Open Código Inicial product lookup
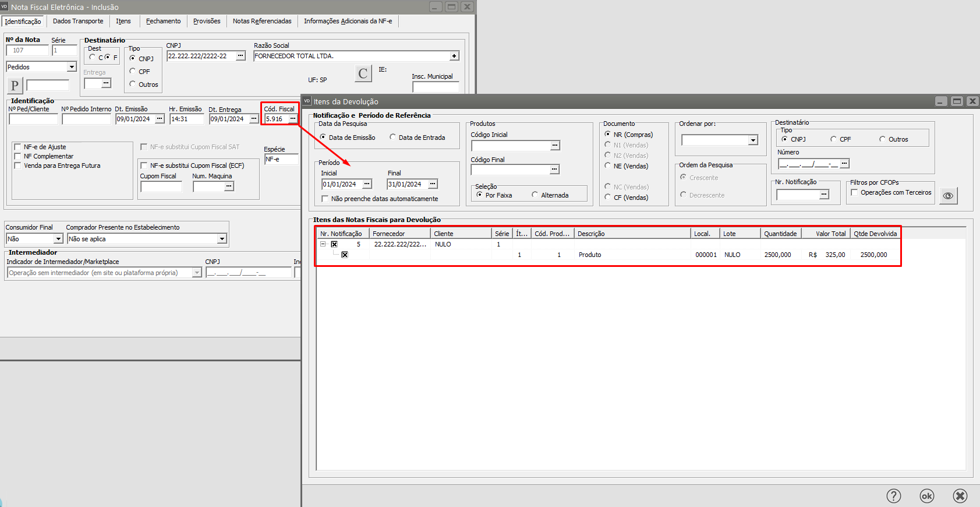The height and width of the screenshot is (507, 980). pos(555,146)
